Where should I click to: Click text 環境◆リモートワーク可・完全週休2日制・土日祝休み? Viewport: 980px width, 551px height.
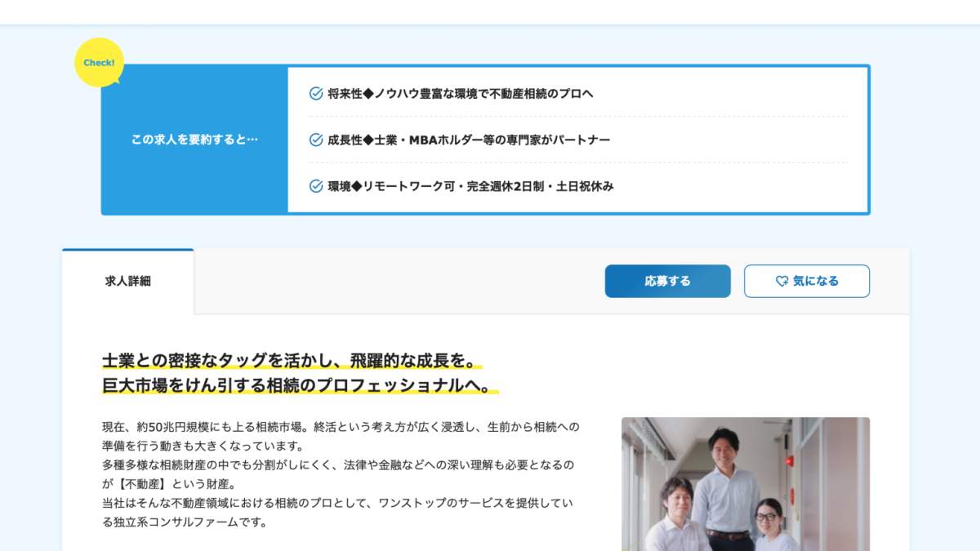(470, 186)
